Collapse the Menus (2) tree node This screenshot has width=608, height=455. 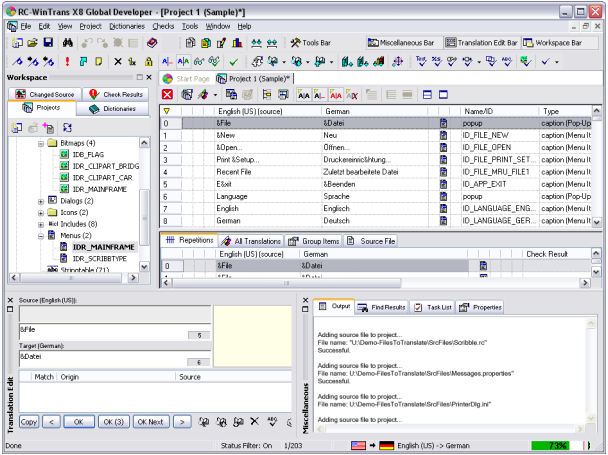(41, 236)
